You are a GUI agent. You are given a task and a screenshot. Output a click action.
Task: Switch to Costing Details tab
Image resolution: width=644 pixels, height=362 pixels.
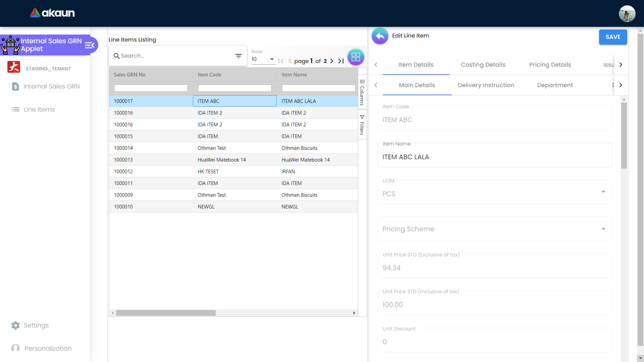(483, 65)
